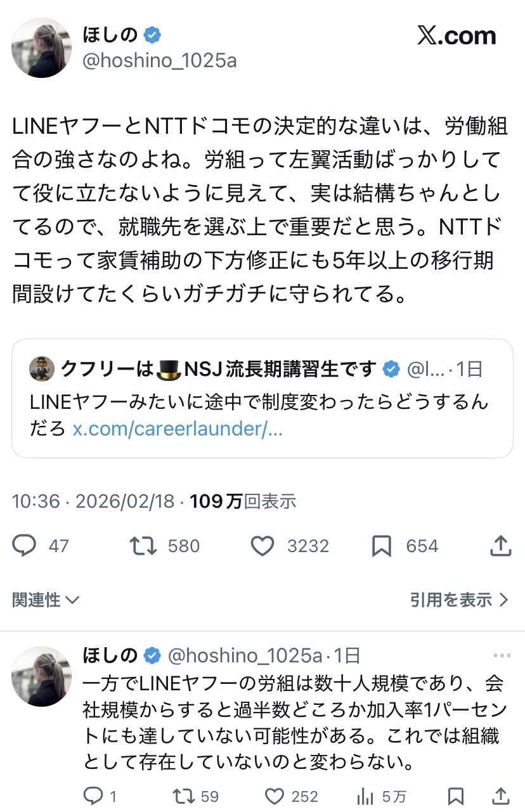Screen dimensions: 525x812
Task: Open the x.com/careerlaunder link
Action: tap(178, 429)
